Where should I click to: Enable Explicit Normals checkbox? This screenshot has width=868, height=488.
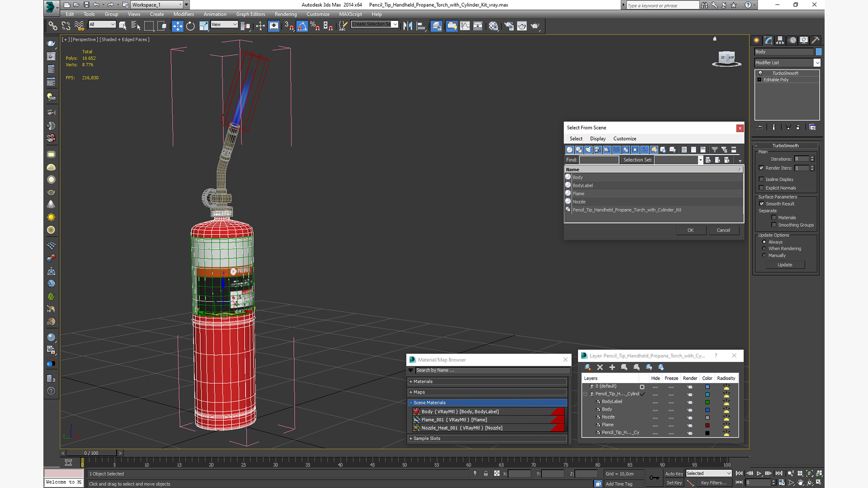click(x=761, y=188)
